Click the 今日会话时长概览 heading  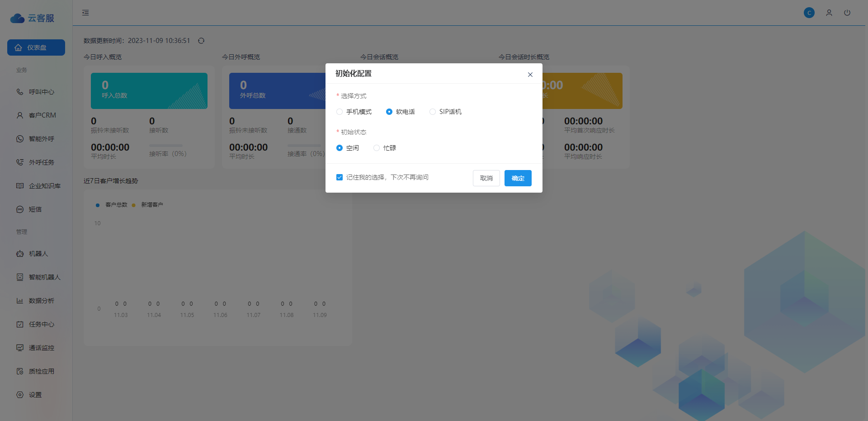point(524,57)
